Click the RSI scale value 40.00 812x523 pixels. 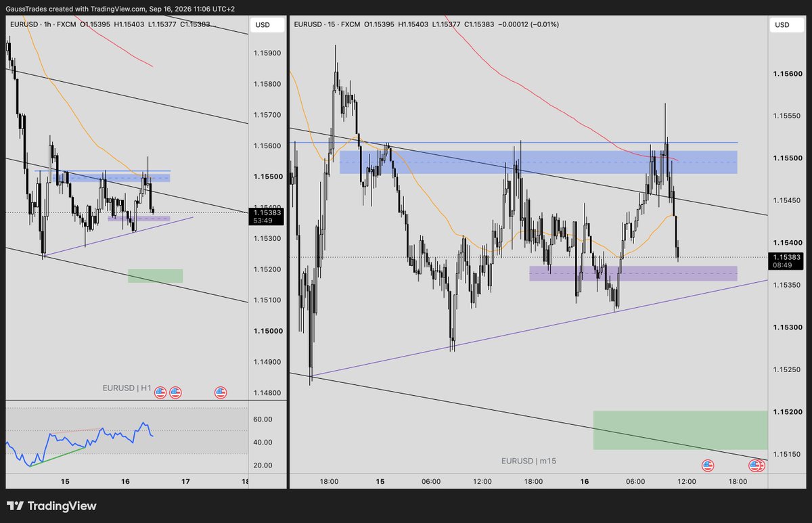[263, 442]
